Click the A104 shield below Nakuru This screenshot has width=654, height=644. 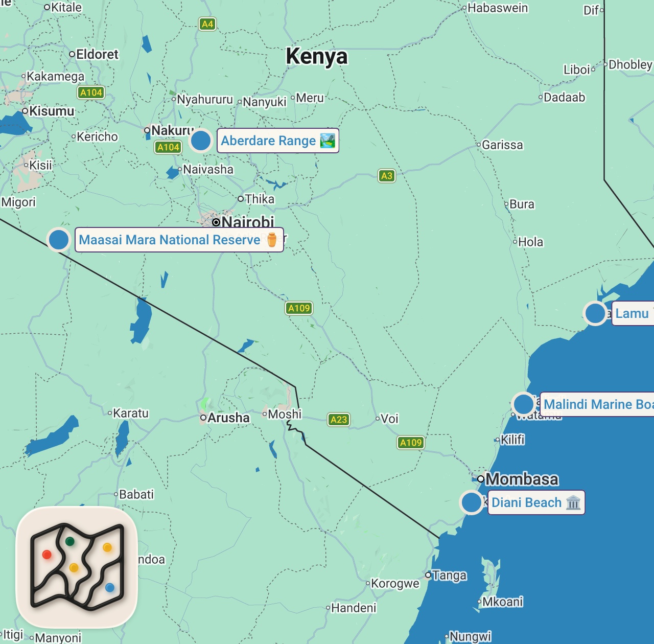tap(169, 147)
